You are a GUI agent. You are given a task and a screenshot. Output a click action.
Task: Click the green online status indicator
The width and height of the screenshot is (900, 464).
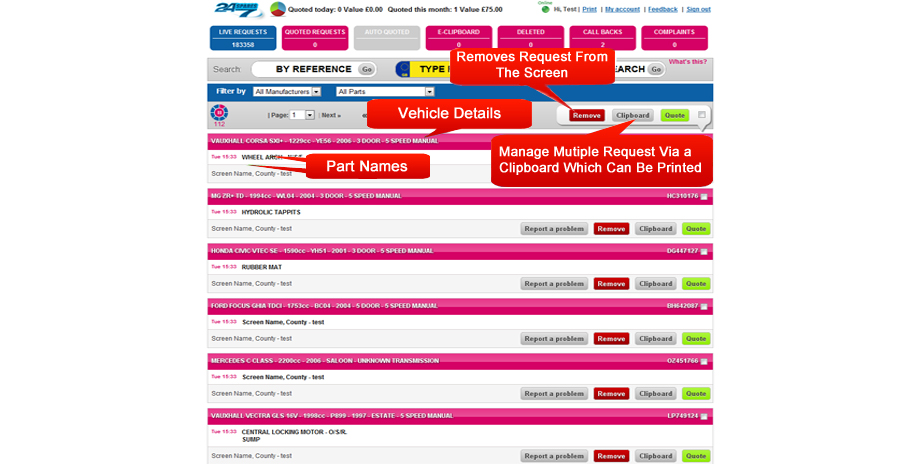pyautogui.click(x=545, y=9)
